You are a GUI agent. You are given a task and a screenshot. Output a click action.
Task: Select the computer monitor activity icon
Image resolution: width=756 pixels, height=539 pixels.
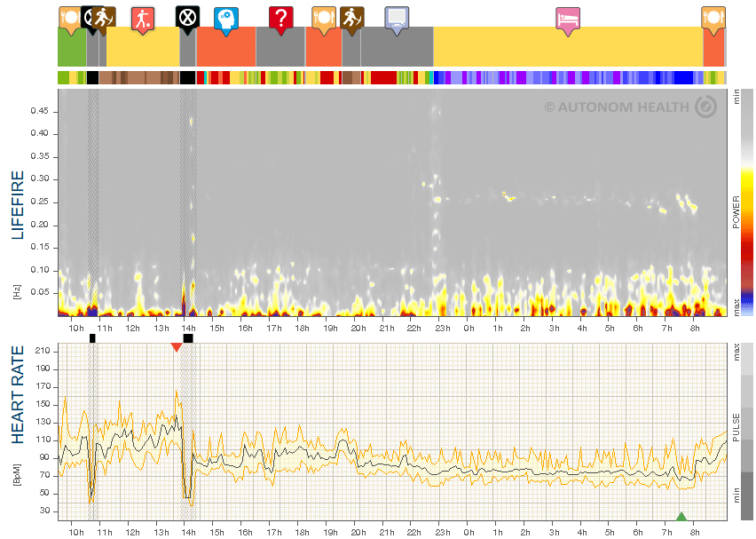397,20
